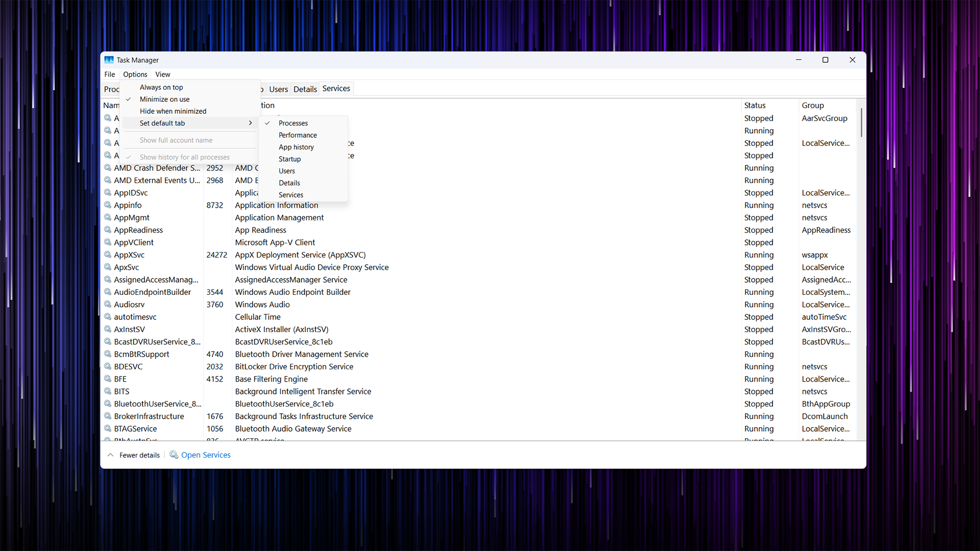Set App history as default tab

click(x=304, y=147)
